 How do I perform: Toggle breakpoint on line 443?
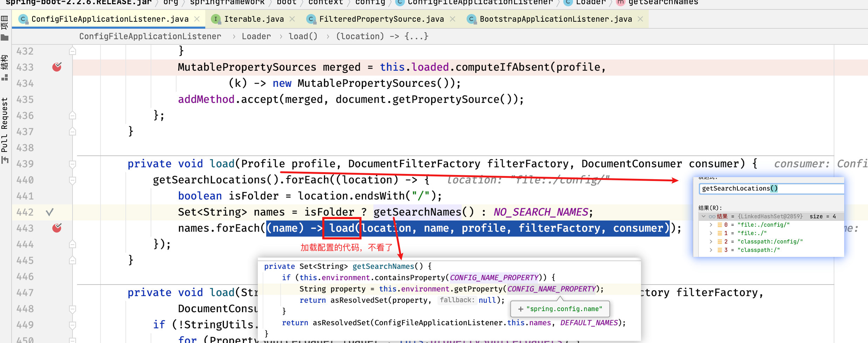(x=57, y=228)
